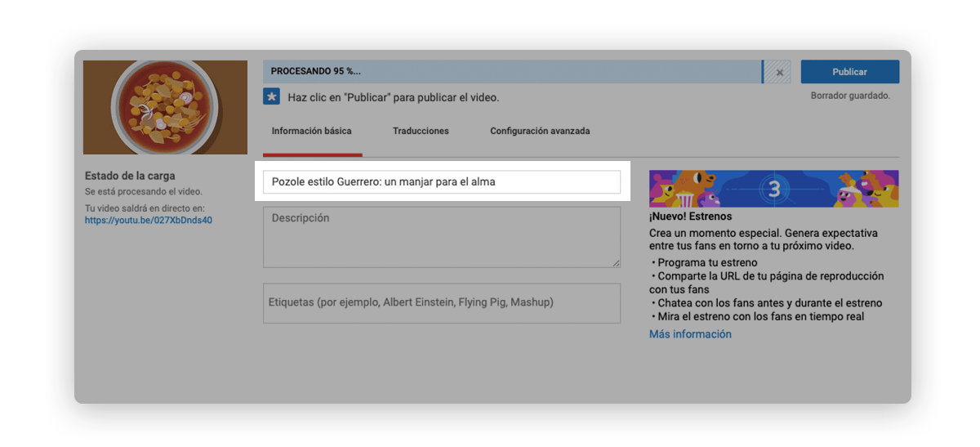The image size is (980, 447).
Task: Click the PROCESANDO 95 % progress bar
Action: 512,72
